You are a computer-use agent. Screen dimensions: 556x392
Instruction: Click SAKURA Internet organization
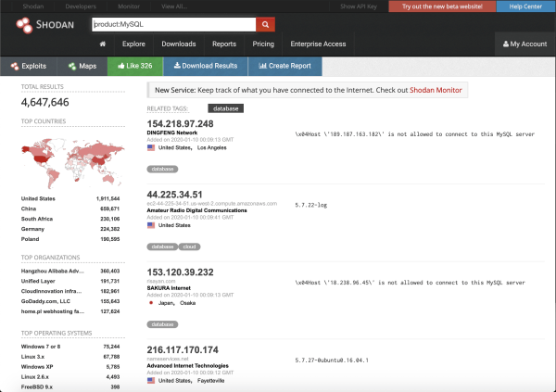[x=169, y=288]
